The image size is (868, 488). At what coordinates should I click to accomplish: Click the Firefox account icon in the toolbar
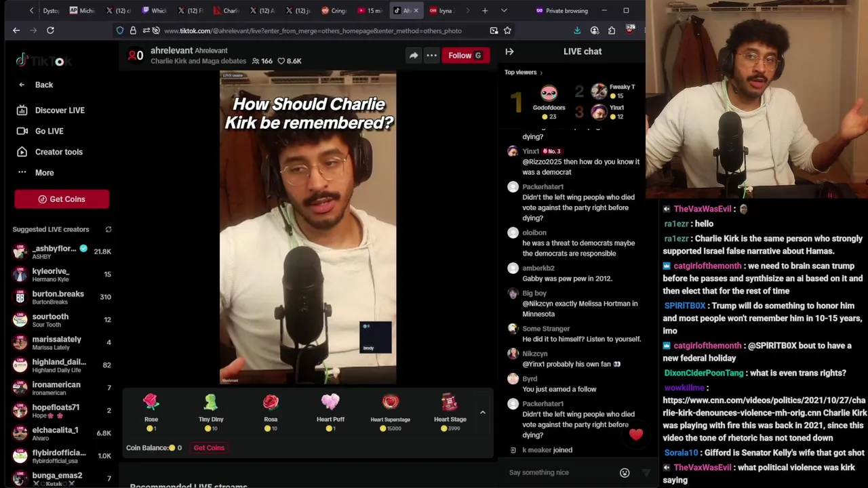coord(595,30)
